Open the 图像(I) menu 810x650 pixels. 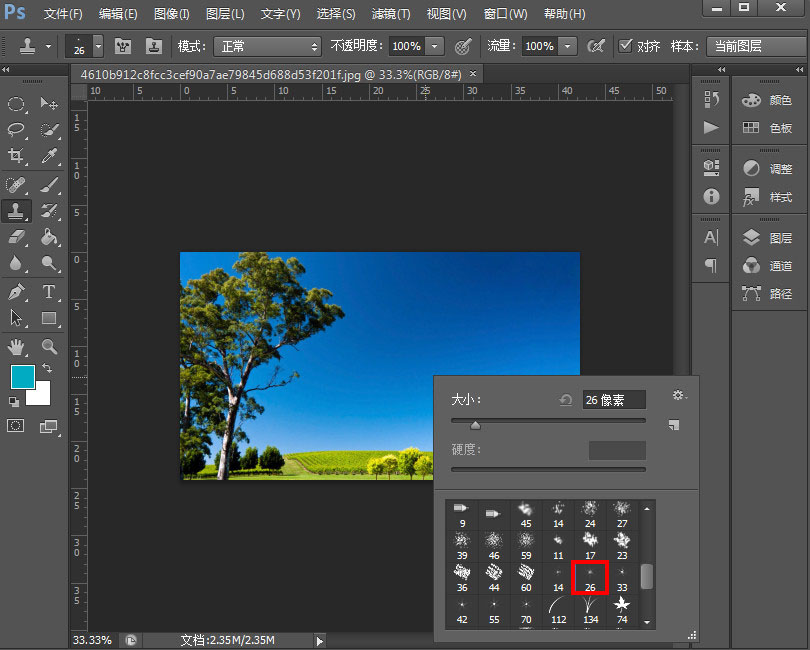pyautogui.click(x=172, y=14)
